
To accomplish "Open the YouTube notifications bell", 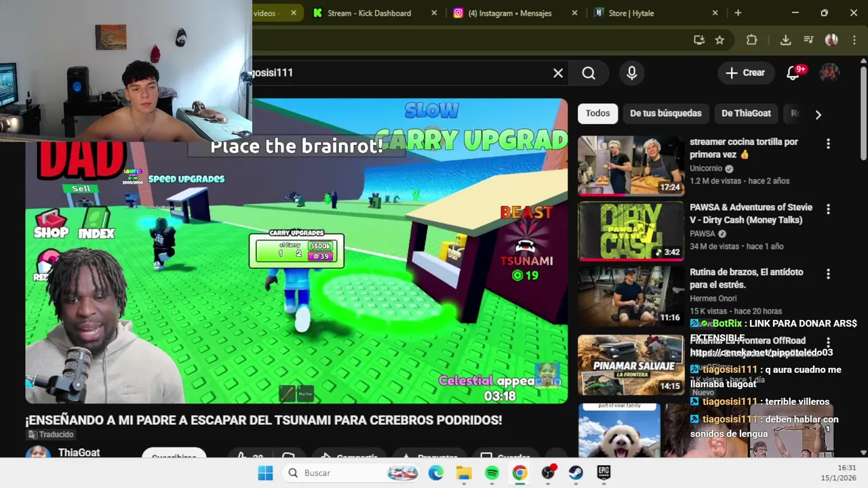I will [x=793, y=73].
